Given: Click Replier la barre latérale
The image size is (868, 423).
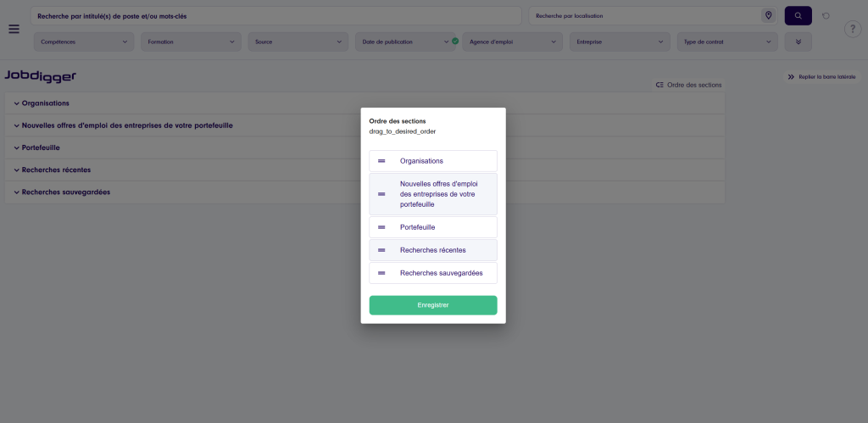Looking at the screenshot, I should point(821,77).
